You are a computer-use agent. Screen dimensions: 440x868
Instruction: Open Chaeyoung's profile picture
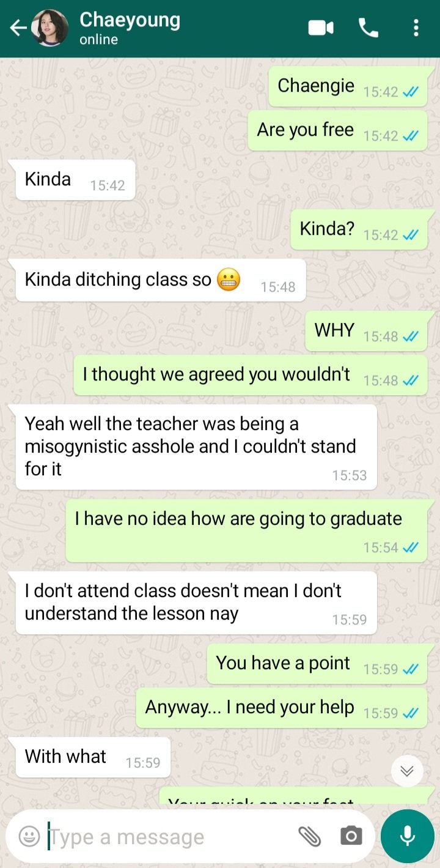[x=50, y=28]
